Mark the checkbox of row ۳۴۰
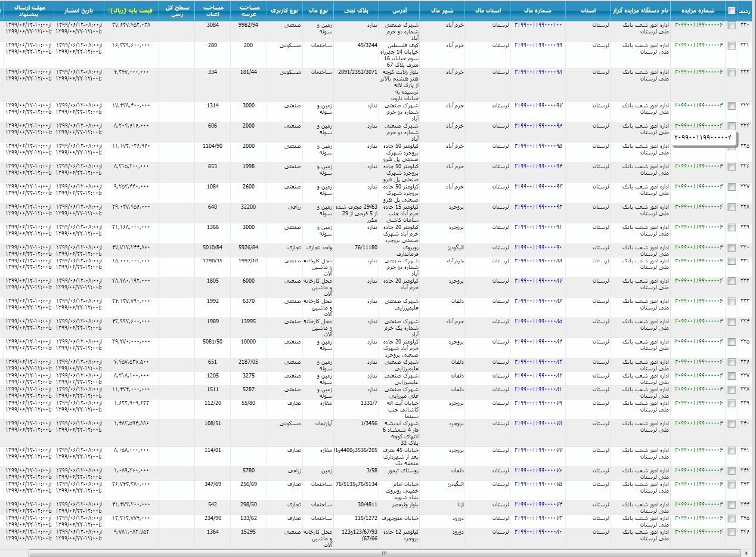Viewport: 756px width, 557px height. click(731, 424)
